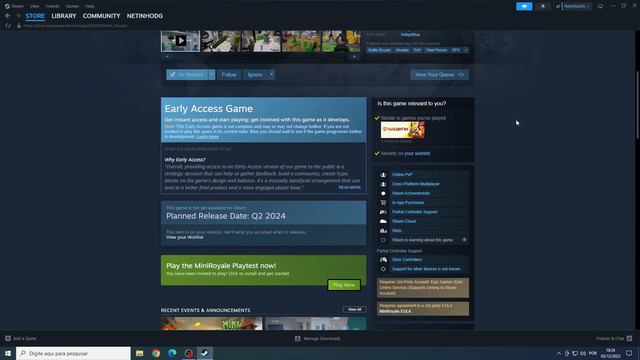The width and height of the screenshot is (640, 360).
Task: Switch to the COMMUNITY tab
Action: tap(101, 16)
